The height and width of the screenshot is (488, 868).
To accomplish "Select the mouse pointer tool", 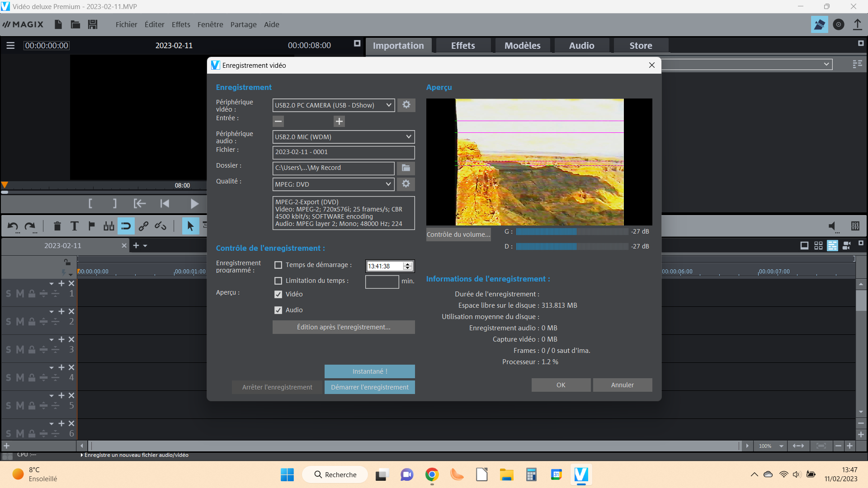I will (190, 226).
